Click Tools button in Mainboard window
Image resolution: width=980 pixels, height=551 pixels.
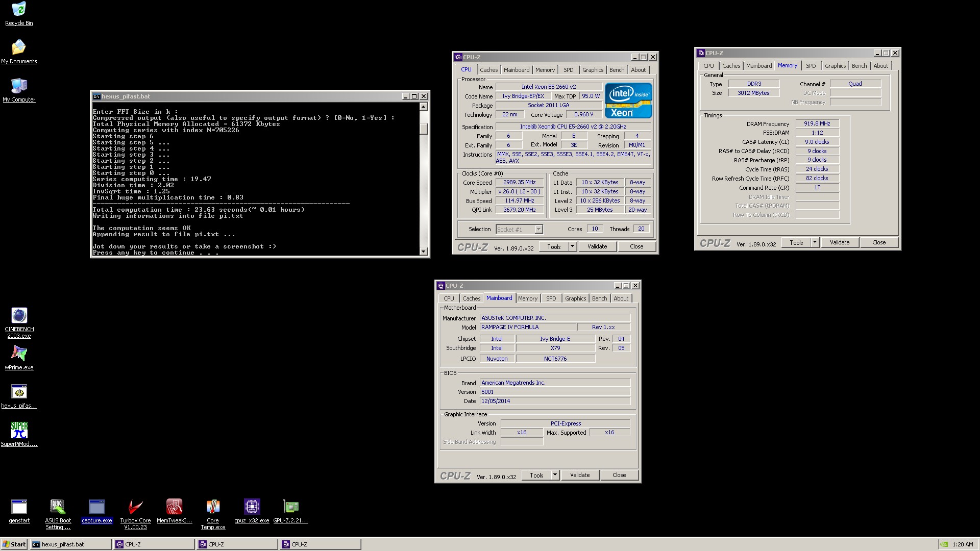point(536,475)
